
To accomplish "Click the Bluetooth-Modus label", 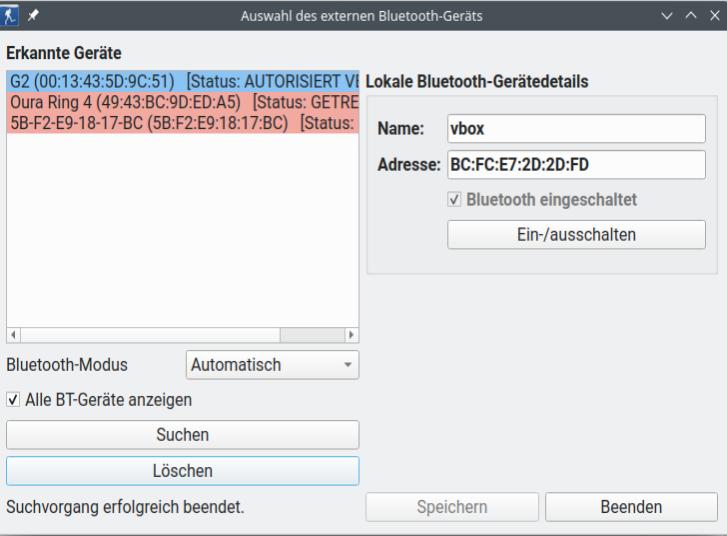I will click(67, 365).
